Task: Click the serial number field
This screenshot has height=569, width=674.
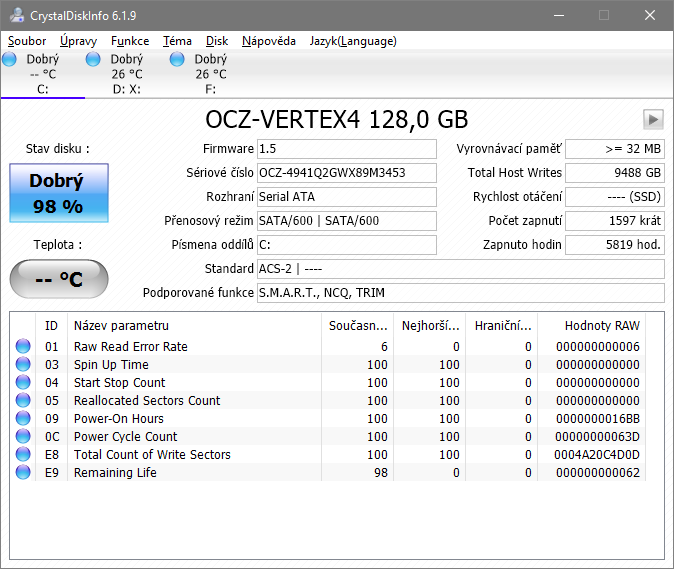Action: (x=346, y=173)
